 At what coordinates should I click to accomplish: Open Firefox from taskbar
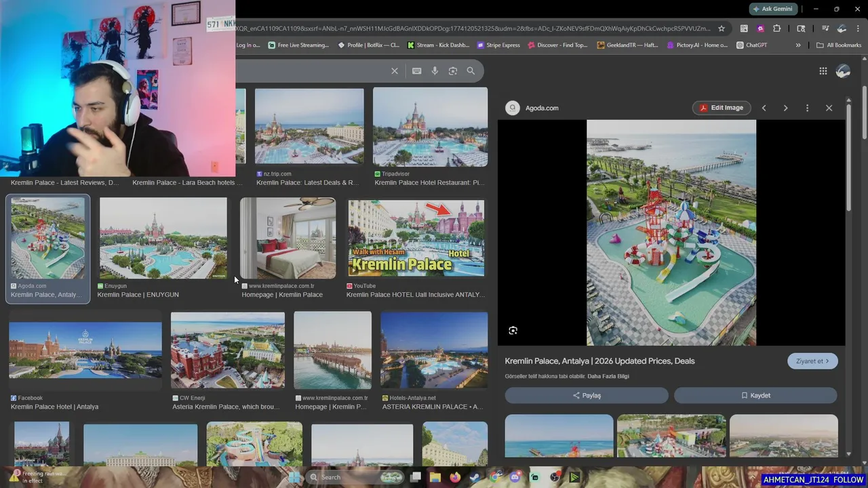coord(455,477)
